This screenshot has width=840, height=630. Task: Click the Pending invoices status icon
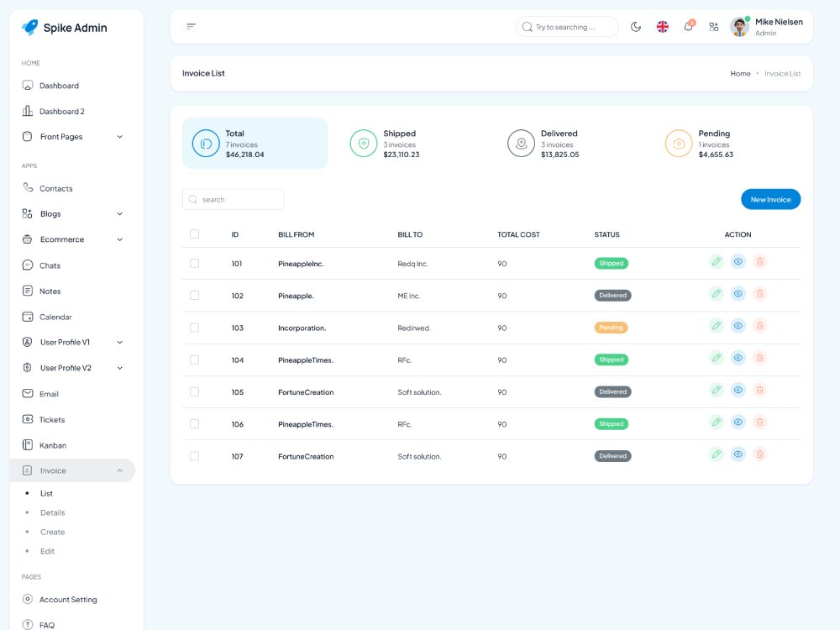(679, 143)
